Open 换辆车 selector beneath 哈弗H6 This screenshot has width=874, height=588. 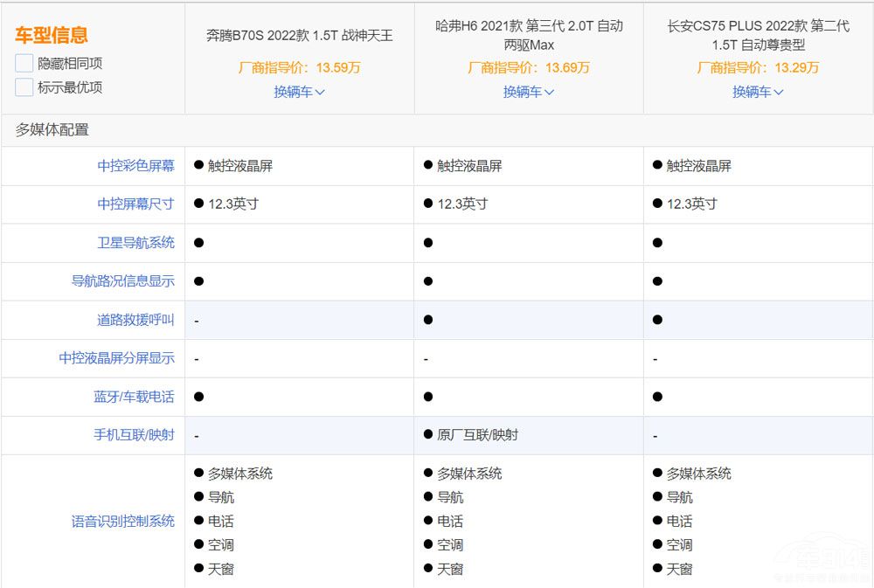coord(528,92)
